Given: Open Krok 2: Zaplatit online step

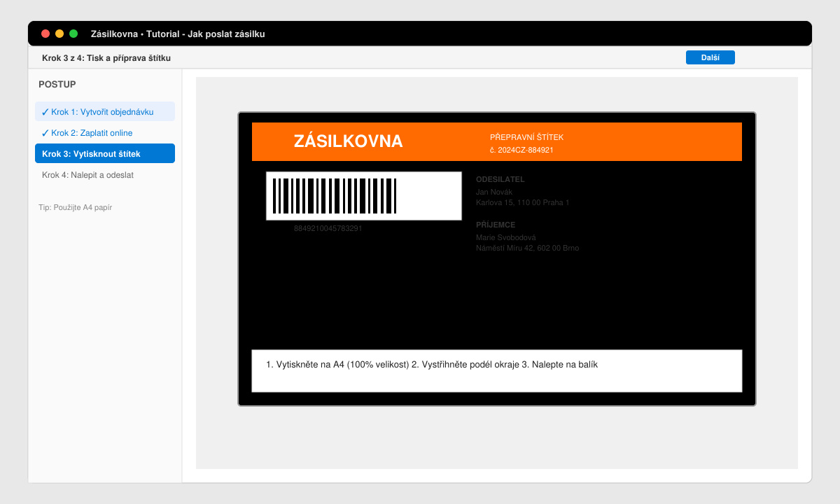Looking at the screenshot, I should [x=105, y=132].
